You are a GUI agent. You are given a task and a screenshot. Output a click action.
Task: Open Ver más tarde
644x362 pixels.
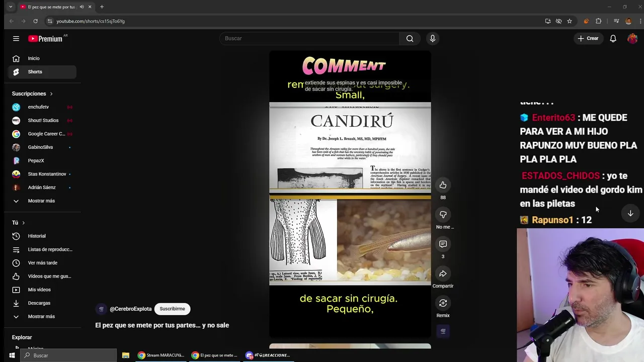pos(42,263)
